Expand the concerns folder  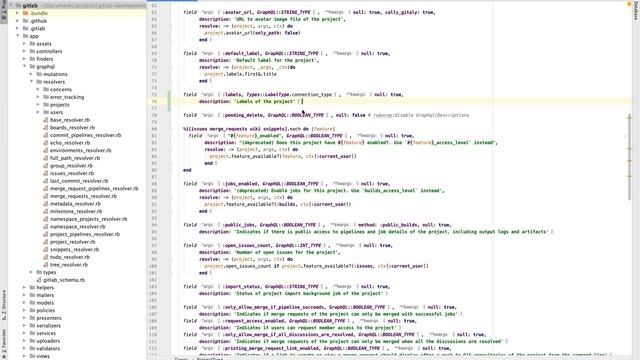[38, 89]
